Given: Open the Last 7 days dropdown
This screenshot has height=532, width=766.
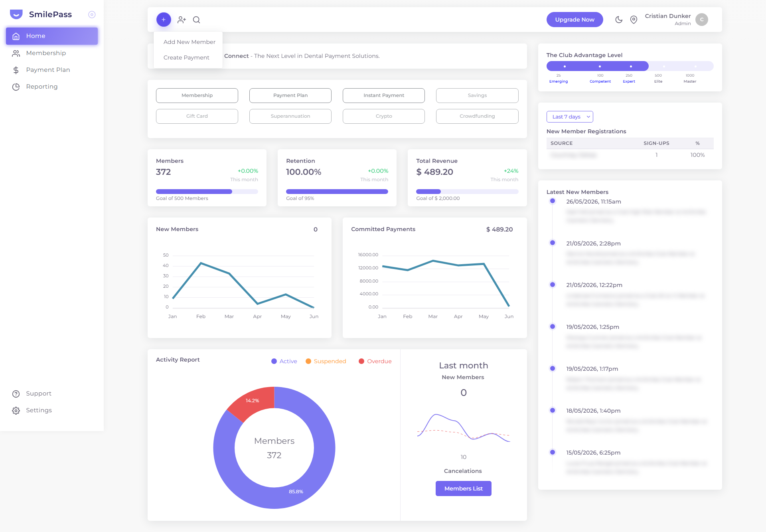Looking at the screenshot, I should click(x=570, y=117).
